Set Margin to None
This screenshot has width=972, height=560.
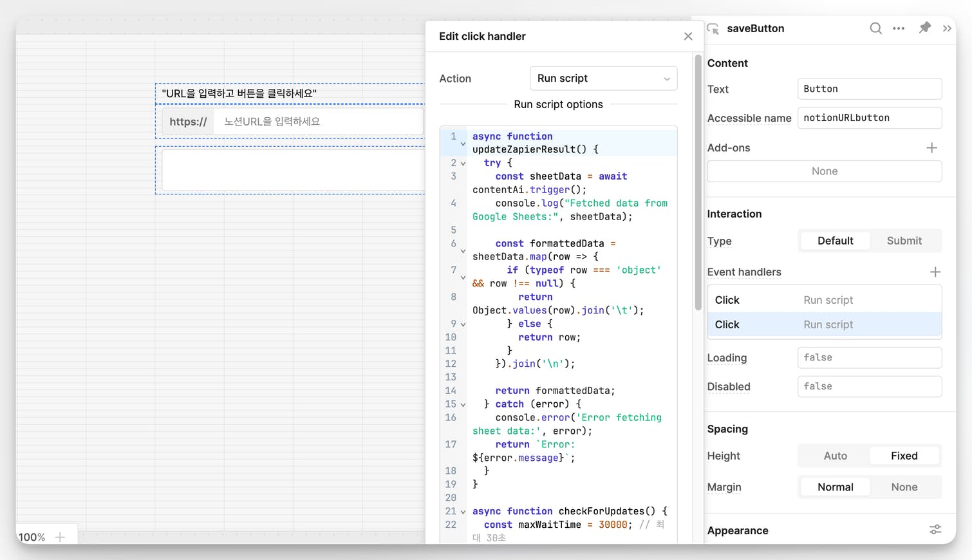tap(904, 487)
